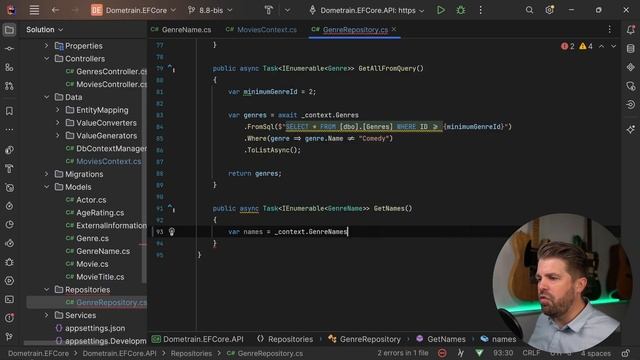Expand the EntityMapping folder
The width and height of the screenshot is (640, 360).
point(58,110)
